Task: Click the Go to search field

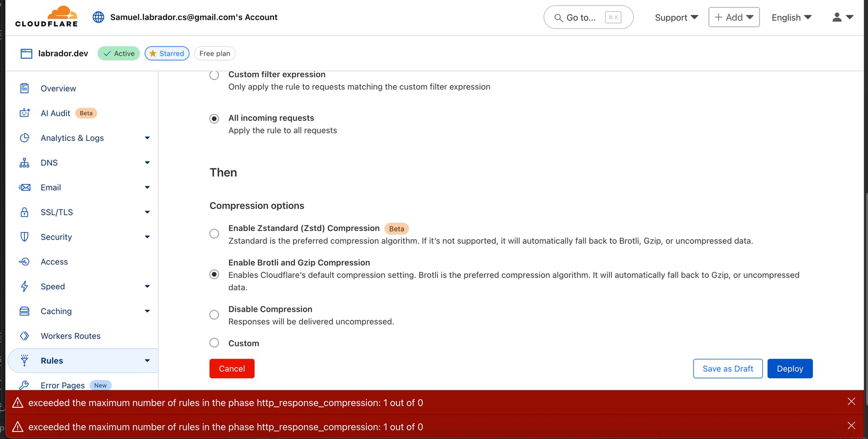Action: coord(588,17)
